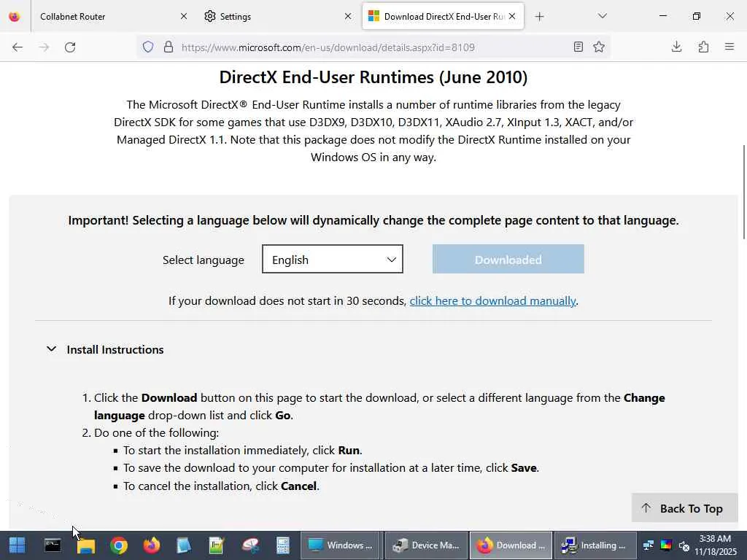Click the microsoft.com address bar URL
This screenshot has height=560, width=747.
pos(328,47)
